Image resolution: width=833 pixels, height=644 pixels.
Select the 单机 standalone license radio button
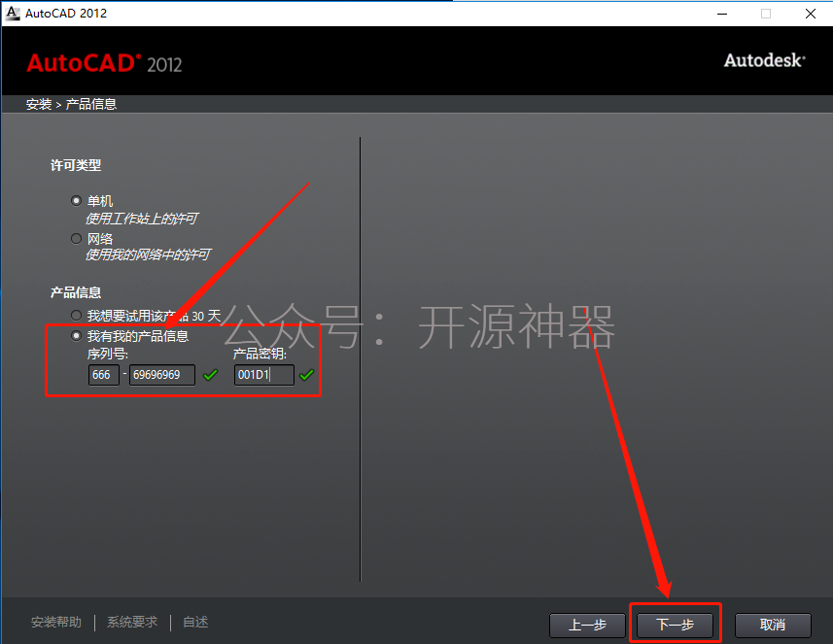tap(77, 201)
